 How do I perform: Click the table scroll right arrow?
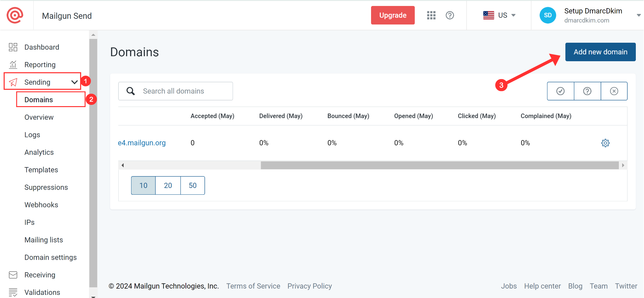coord(623,165)
